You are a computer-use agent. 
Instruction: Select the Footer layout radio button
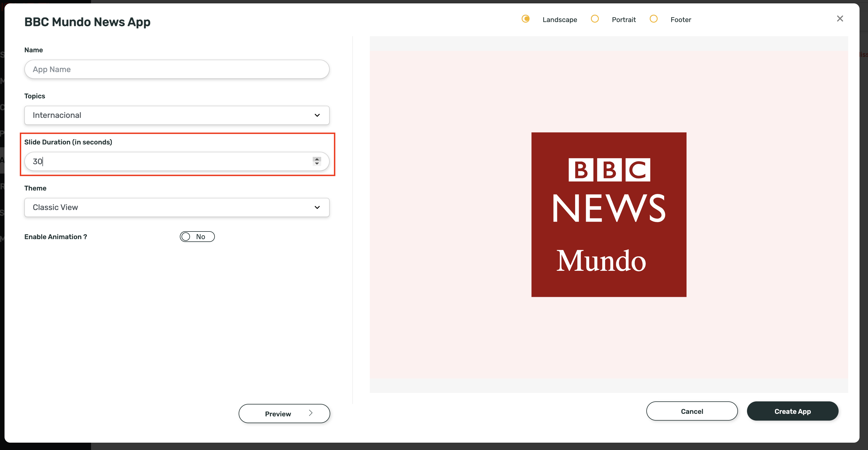[653, 19]
